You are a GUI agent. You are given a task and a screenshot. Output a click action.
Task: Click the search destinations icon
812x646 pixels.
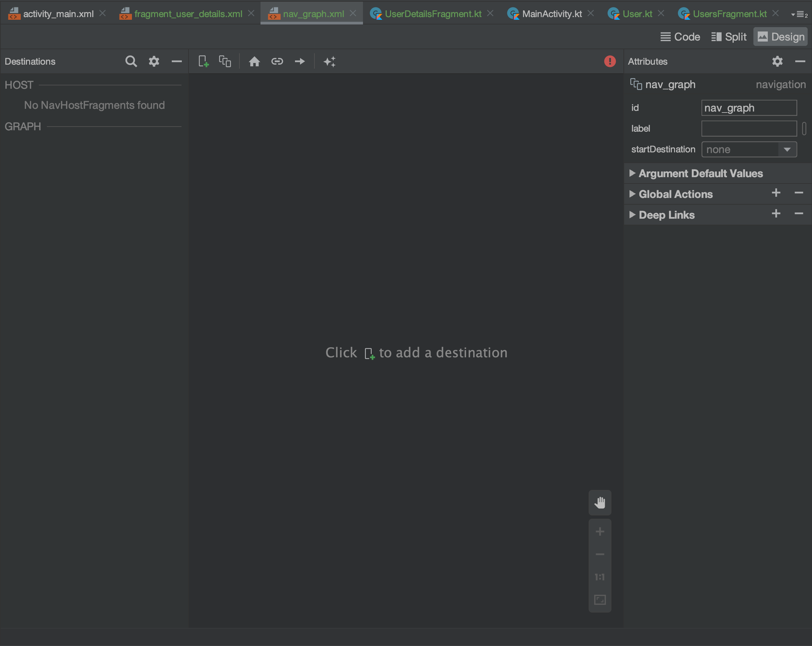[131, 61]
